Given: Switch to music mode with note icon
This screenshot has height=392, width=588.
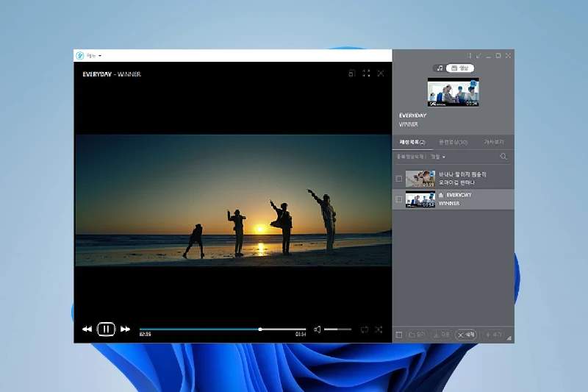Looking at the screenshot, I should coord(440,68).
